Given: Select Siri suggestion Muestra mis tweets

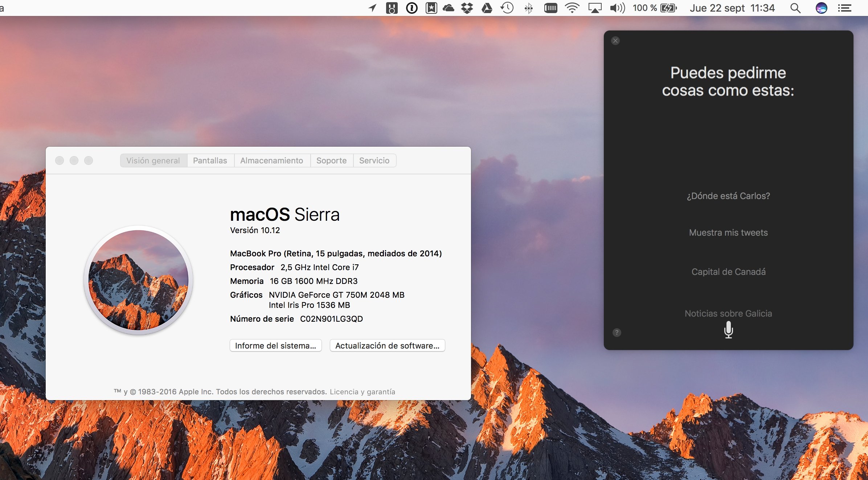Looking at the screenshot, I should pos(728,233).
